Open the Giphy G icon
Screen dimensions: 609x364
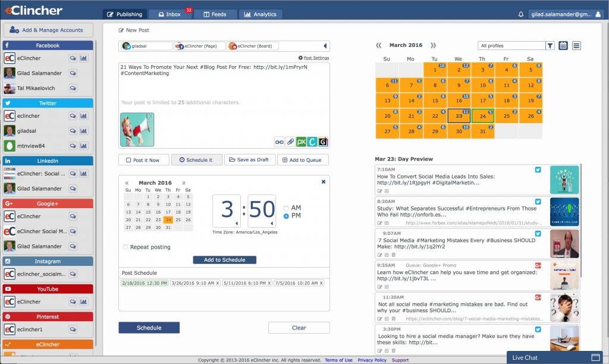coord(323,142)
